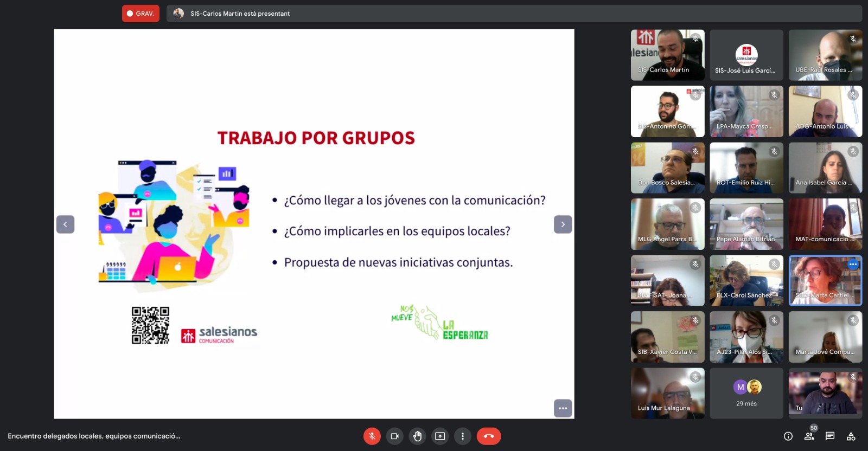
Task: Open the meeting details info icon
Action: click(788, 436)
